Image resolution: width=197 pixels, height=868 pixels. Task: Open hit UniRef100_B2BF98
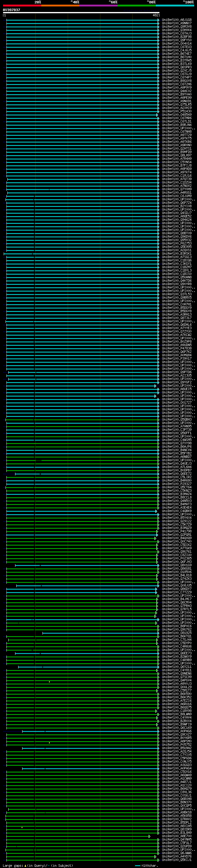177,37
